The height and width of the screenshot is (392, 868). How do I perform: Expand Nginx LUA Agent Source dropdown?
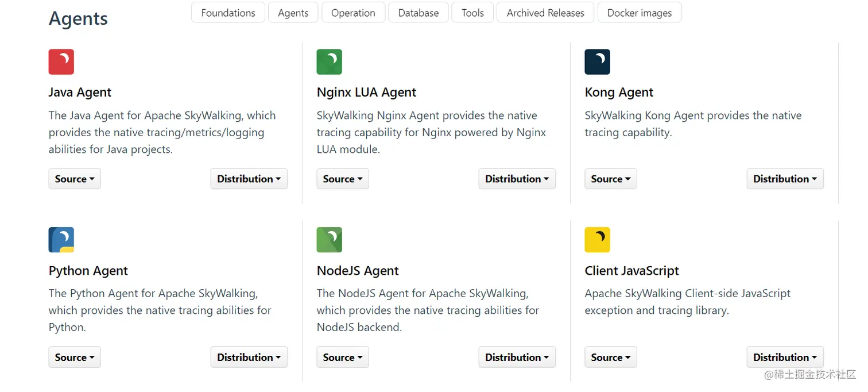pos(343,179)
